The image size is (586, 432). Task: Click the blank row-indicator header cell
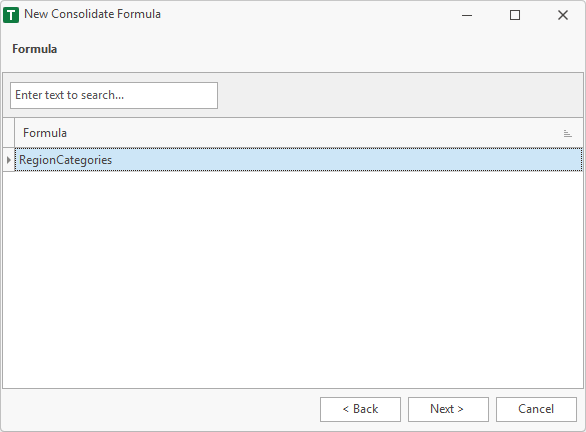9,133
